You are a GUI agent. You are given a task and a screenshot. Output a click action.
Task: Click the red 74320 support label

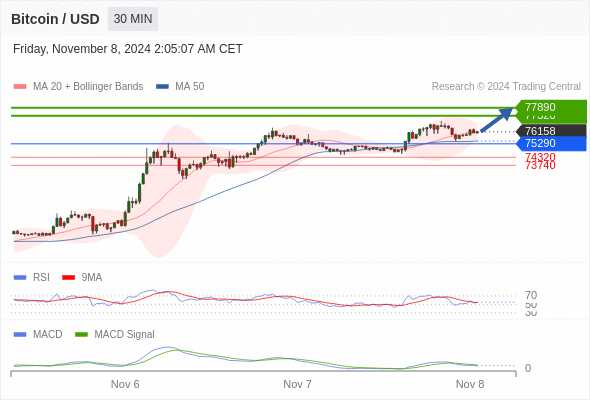(x=540, y=157)
